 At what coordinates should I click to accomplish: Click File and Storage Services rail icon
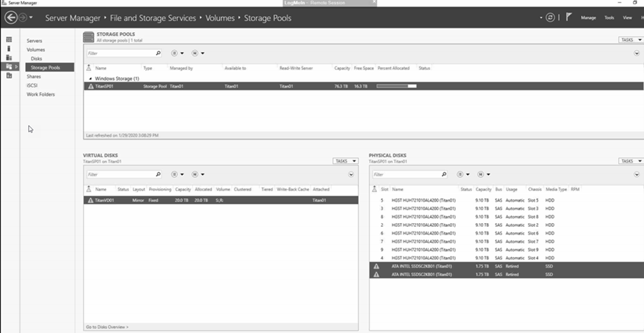[9, 67]
